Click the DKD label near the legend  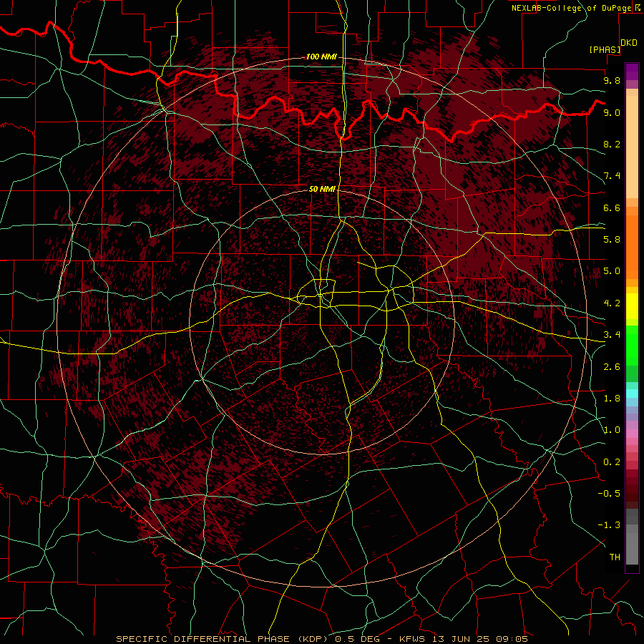pos(629,43)
